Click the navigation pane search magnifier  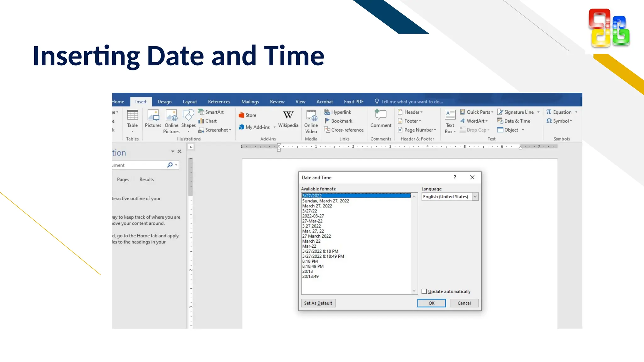[x=170, y=165]
